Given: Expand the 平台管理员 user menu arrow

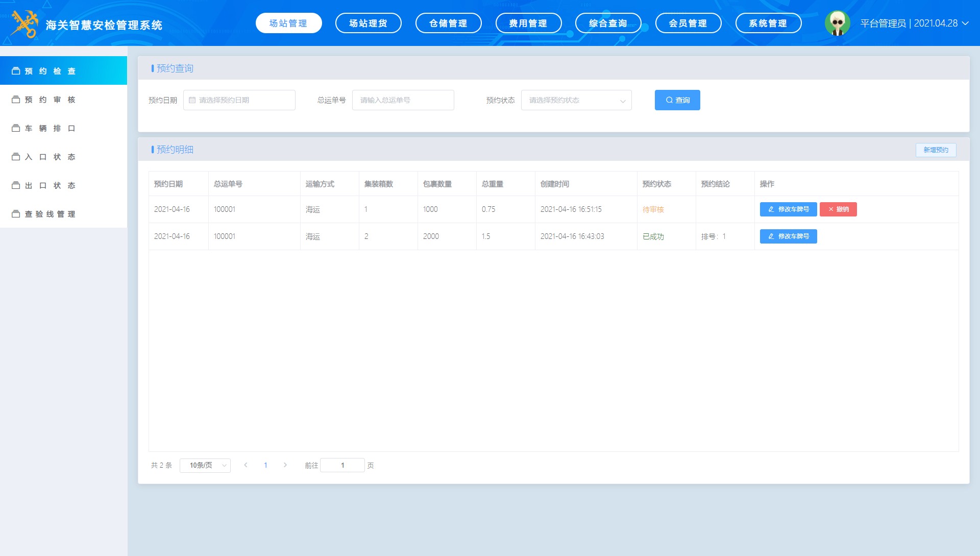Looking at the screenshot, I should 965,23.
